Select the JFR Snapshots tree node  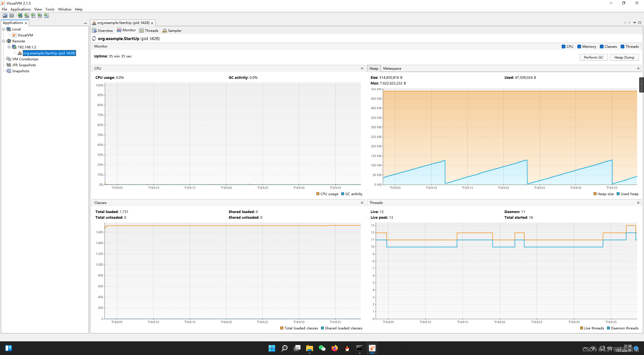(24, 65)
